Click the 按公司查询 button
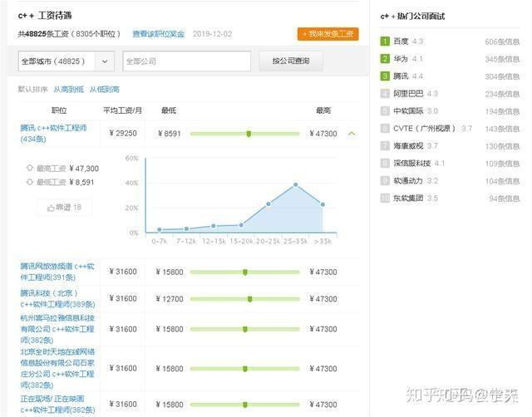This screenshot has width=532, height=417. pos(291,61)
